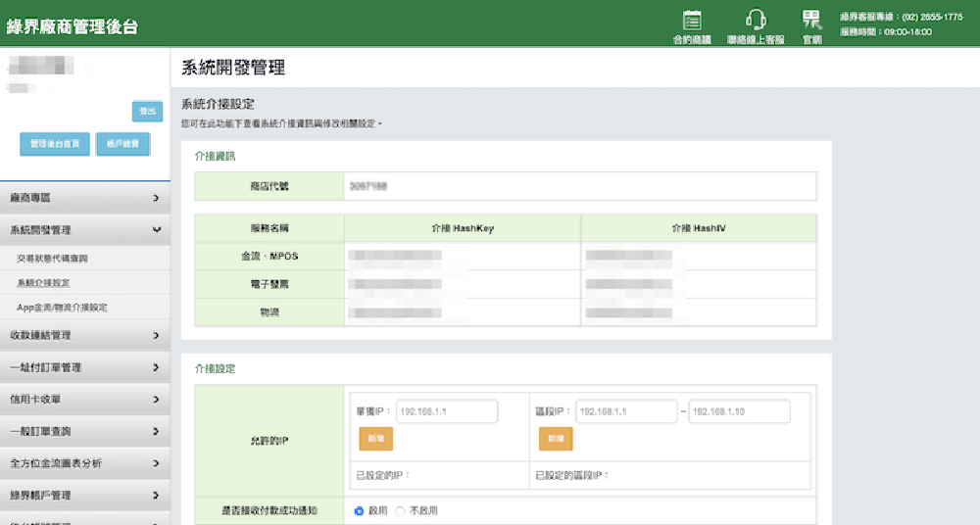Click the 綠界客服專線 phone number text
This screenshot has width=980, height=525.
[x=902, y=18]
